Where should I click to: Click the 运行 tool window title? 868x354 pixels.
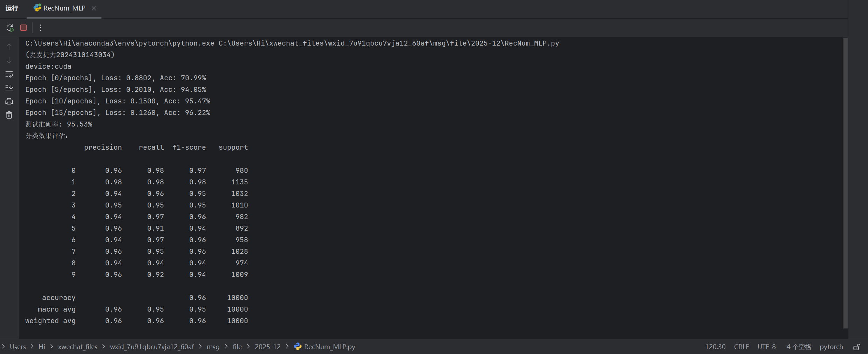[12, 8]
